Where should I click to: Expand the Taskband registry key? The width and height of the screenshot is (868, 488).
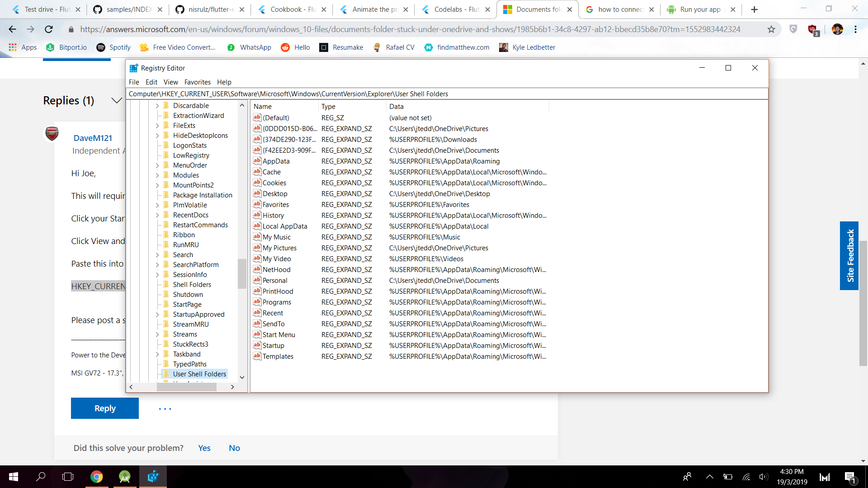(157, 354)
